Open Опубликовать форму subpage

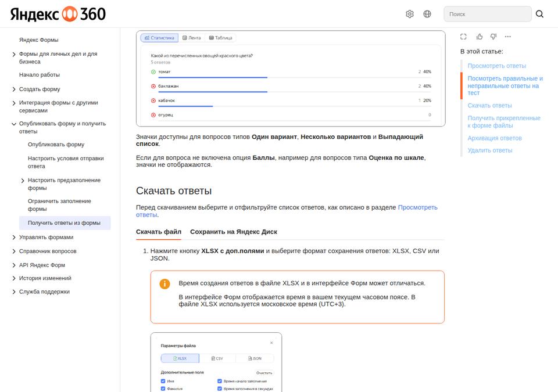pos(56,145)
